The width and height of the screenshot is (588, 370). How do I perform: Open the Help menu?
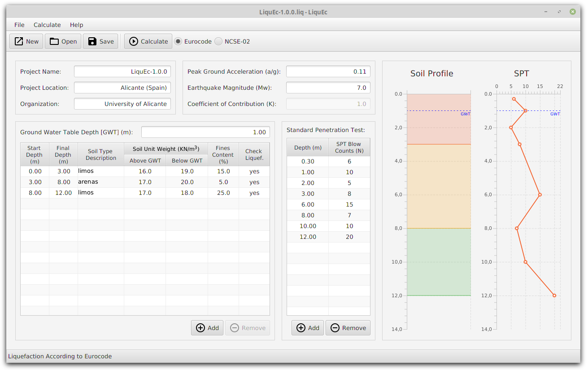(x=77, y=25)
